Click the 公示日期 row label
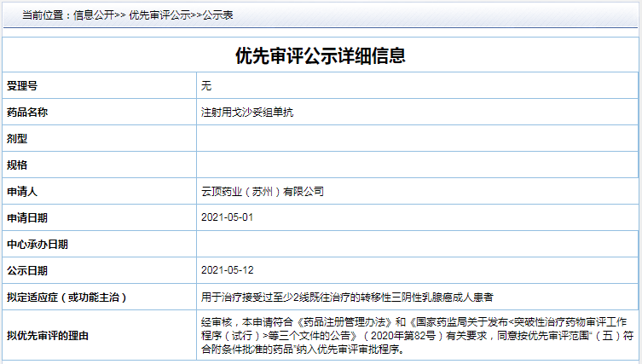Image resolution: width=642 pixels, height=364 pixels. coord(27,270)
